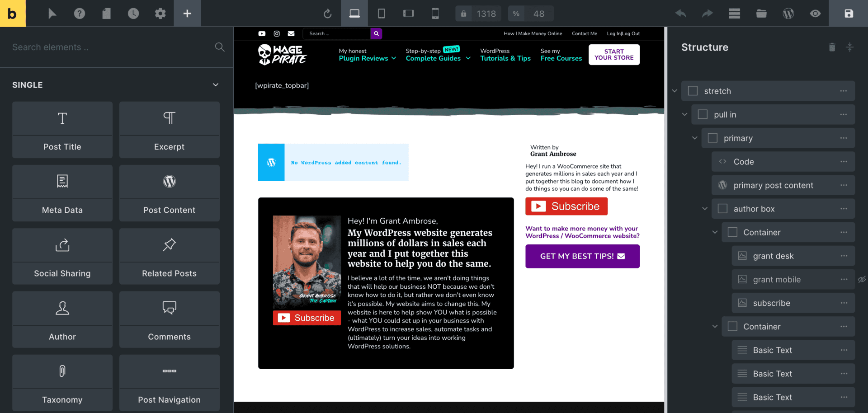Add the Comments element
Image resolution: width=868 pixels, height=413 pixels.
tap(170, 319)
